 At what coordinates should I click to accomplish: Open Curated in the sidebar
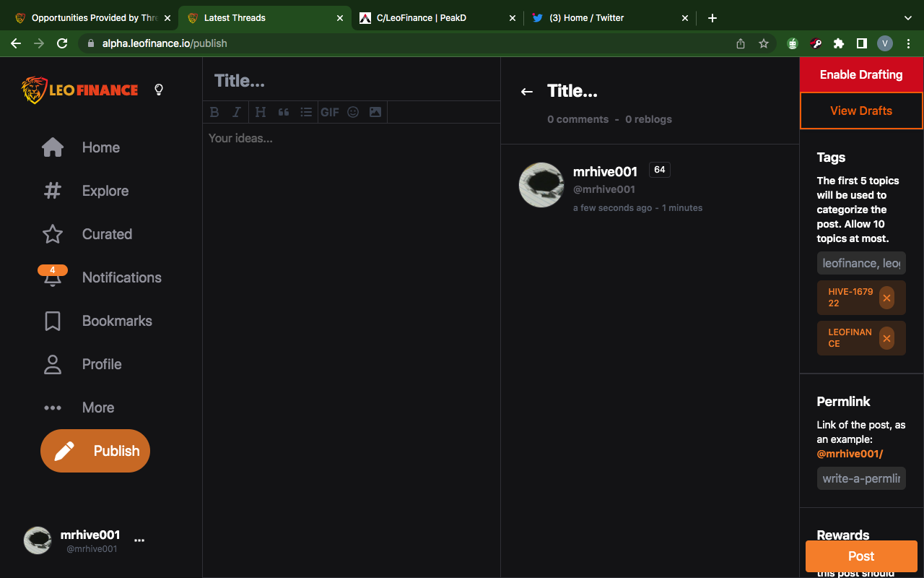pos(87,234)
